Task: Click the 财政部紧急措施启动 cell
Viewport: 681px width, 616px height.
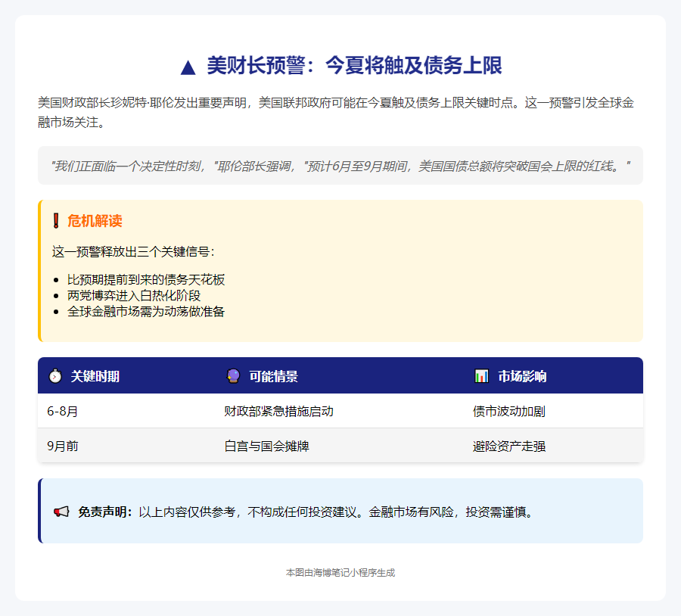Action: coord(278,412)
